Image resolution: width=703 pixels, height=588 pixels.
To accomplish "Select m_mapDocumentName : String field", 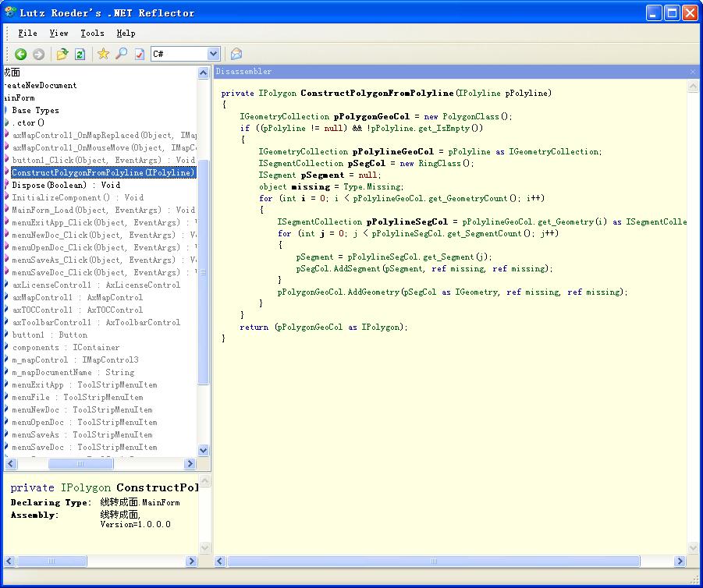I will 73,373.
